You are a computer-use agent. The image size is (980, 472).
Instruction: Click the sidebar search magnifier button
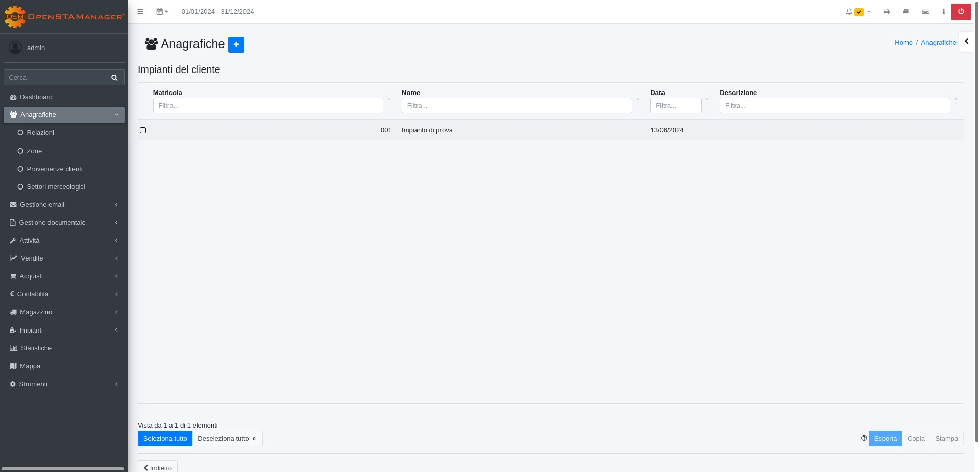pos(114,78)
